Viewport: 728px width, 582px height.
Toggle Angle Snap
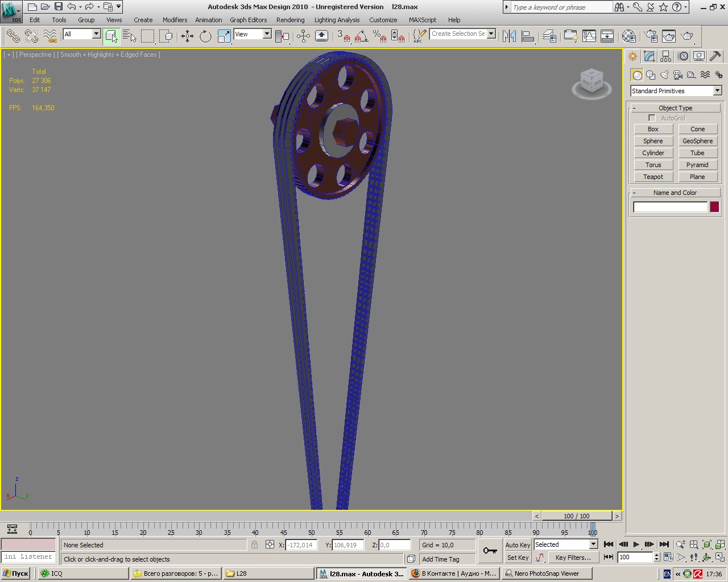tap(361, 36)
